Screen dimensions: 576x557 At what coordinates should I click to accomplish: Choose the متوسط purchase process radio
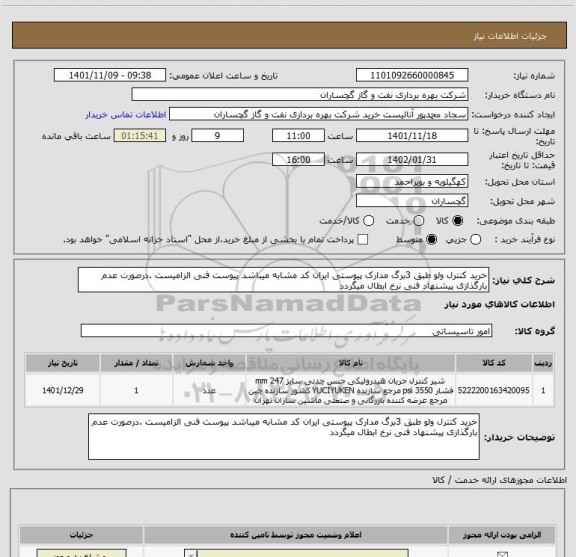pos(431,240)
